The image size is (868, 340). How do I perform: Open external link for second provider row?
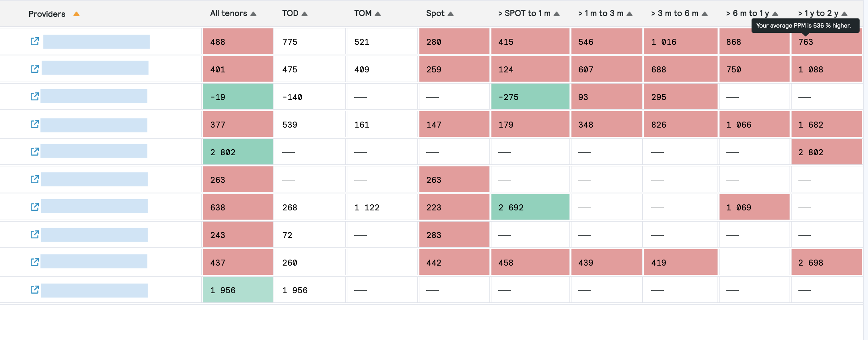35,69
